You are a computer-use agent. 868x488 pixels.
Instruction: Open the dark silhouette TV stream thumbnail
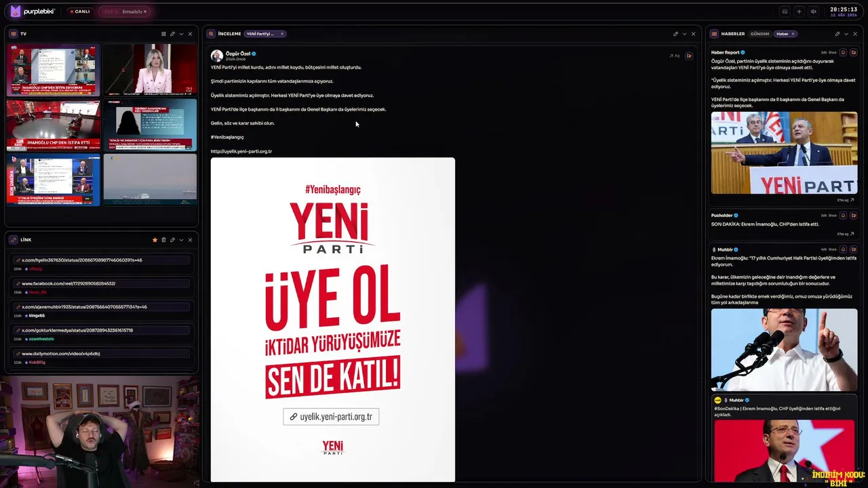pos(150,125)
